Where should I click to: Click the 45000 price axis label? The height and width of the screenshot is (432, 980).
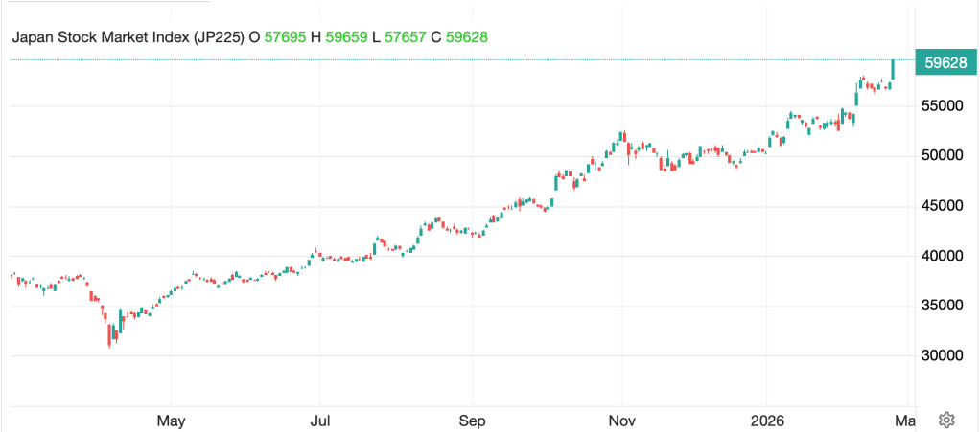[942, 205]
